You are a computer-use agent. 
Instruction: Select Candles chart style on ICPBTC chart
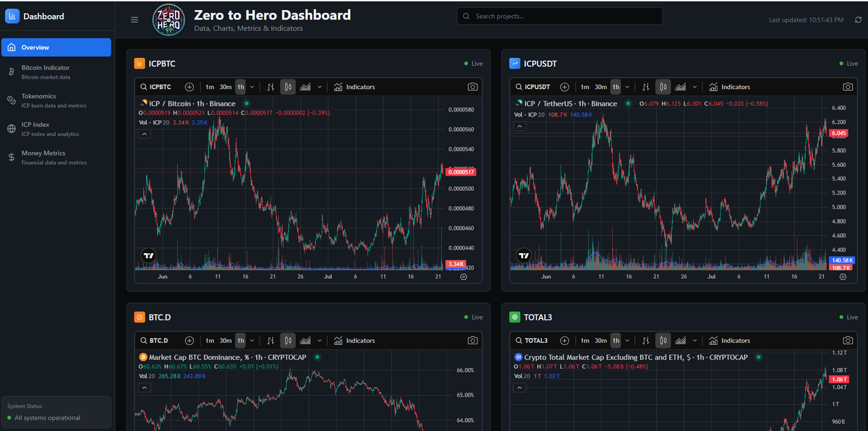point(288,87)
